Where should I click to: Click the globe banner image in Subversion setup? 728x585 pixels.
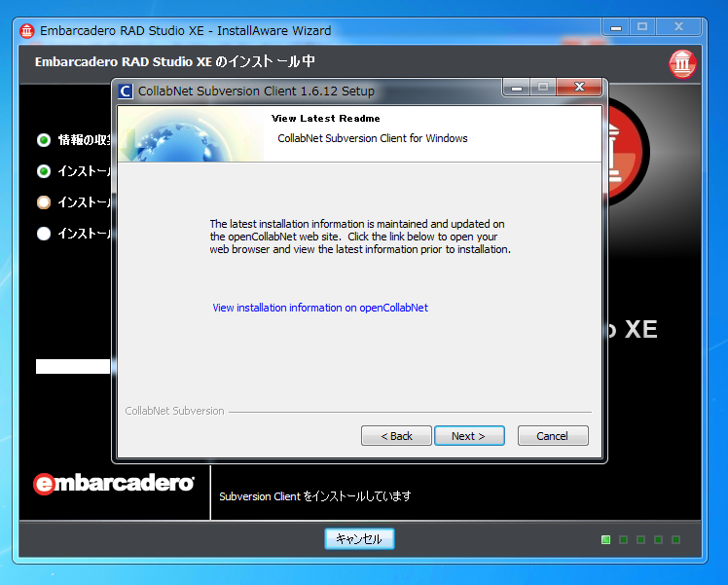(x=191, y=134)
